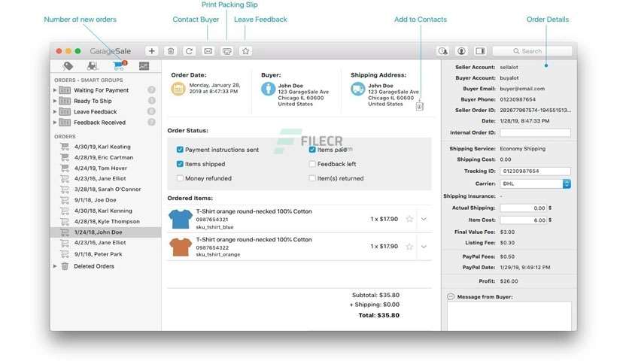Click the Waiting For Payment count badge
Screen dimensions: 629x364
(x=151, y=89)
